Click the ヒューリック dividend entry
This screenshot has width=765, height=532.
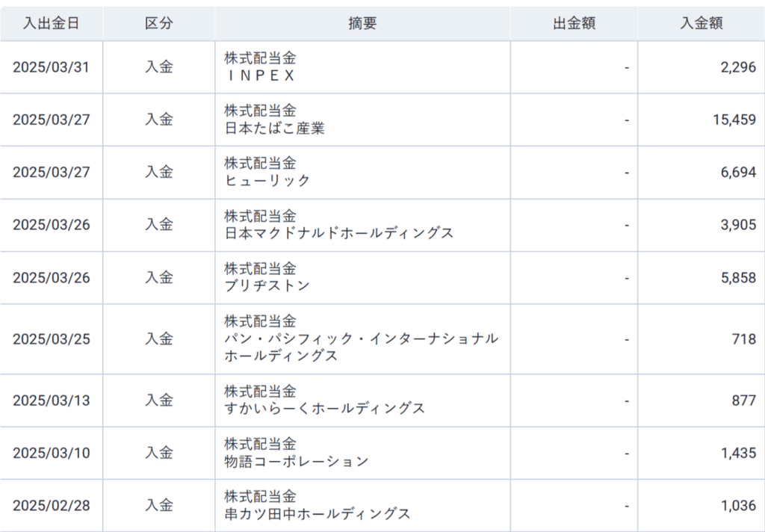coord(267,181)
